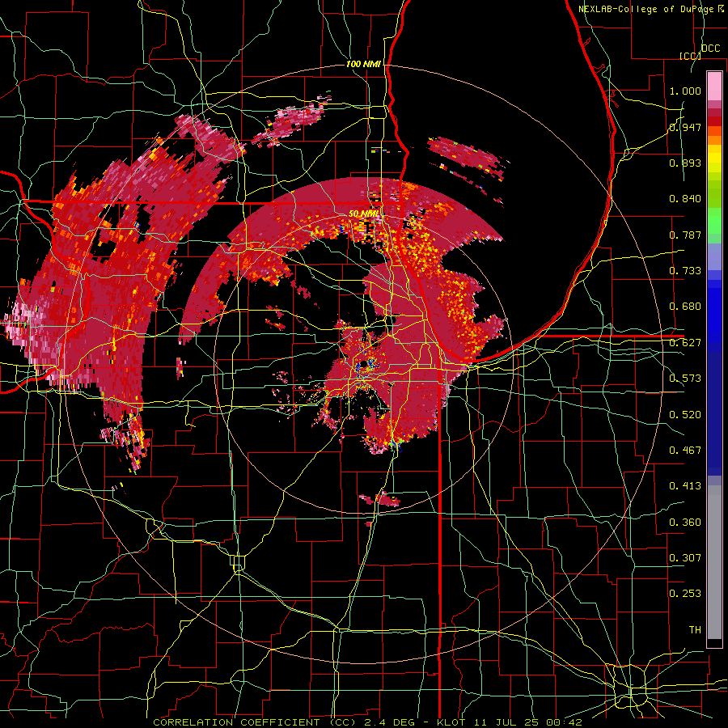Select the 0.947 legend value
Viewport: 728px width, 728px height.
685,127
